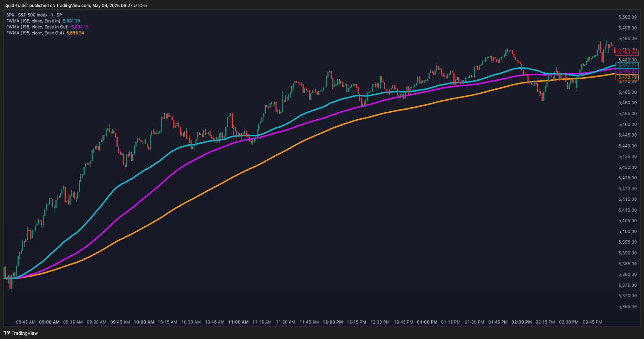
Task: Click the 12:15 PM time axis label
Action: pos(356,322)
